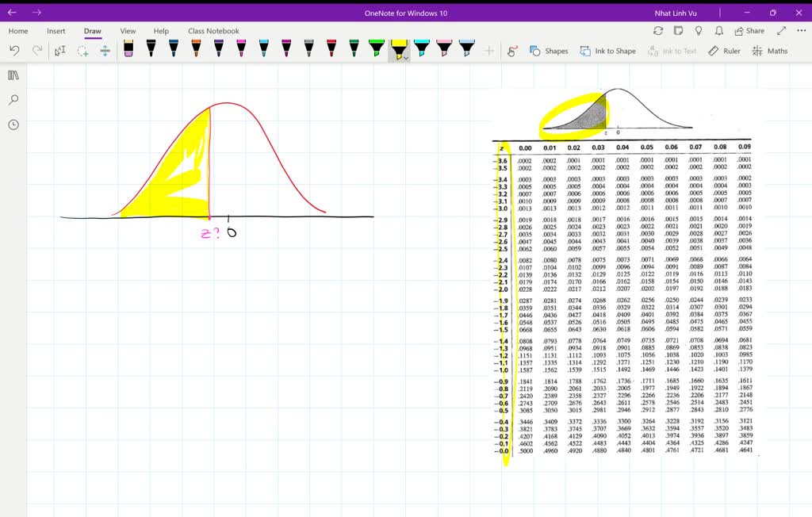Click the sync notebook icon
The height and width of the screenshot is (517, 812).
657,30
